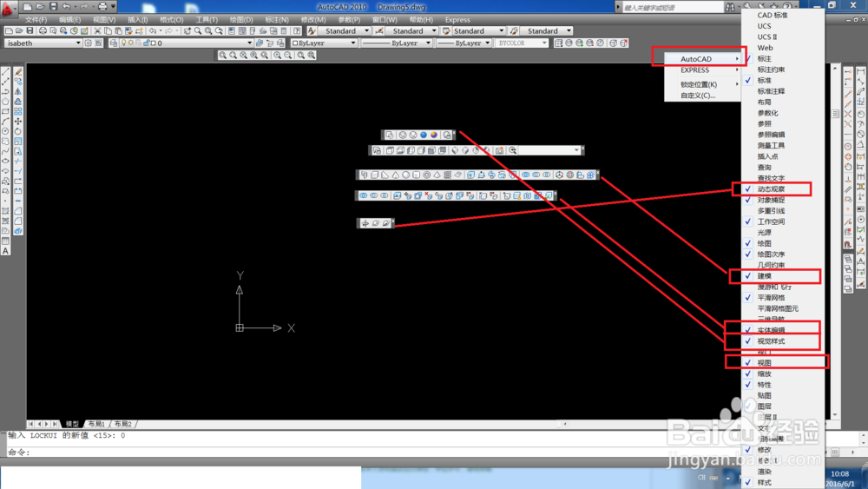
Task: Switch to the 布局2 layout tab
Action: [x=123, y=424]
